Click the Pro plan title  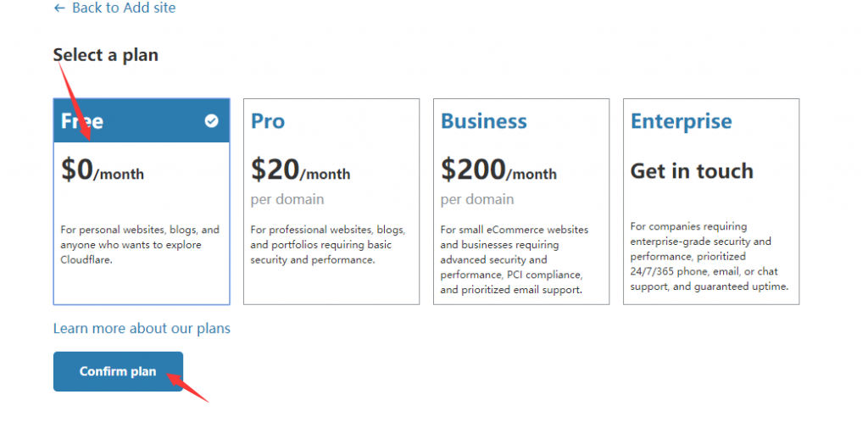pos(268,121)
